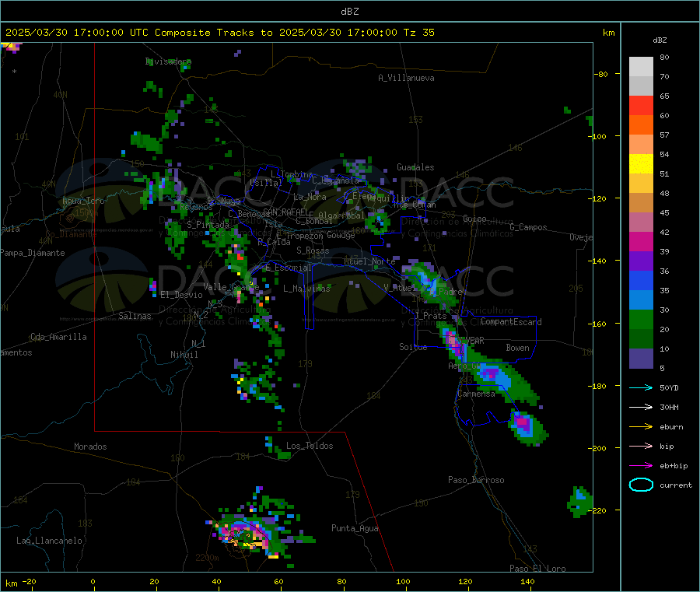Select the 80 dBZ light gray swatch
This screenshot has height=592, width=700.
(641, 67)
